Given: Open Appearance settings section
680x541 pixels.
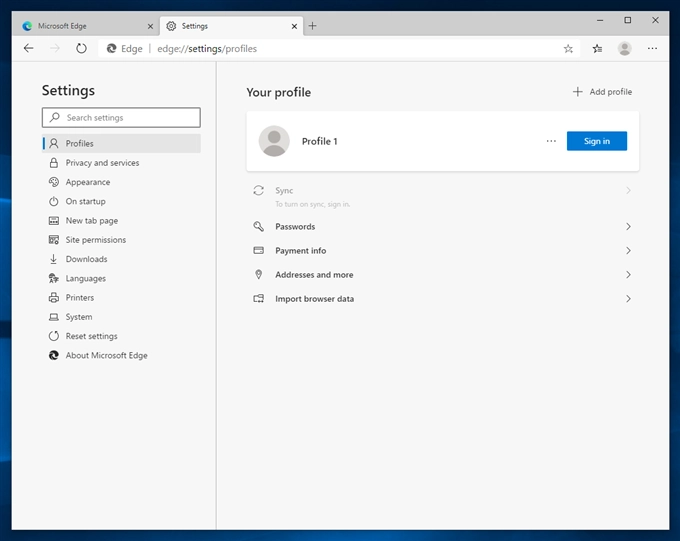Looking at the screenshot, I should pos(121,182).
